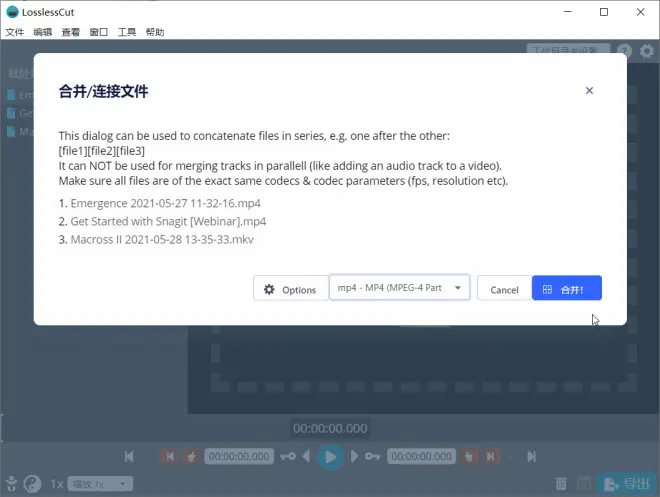Open settings gear icon top right
Screen dimensions: 660x497
pos(647,51)
